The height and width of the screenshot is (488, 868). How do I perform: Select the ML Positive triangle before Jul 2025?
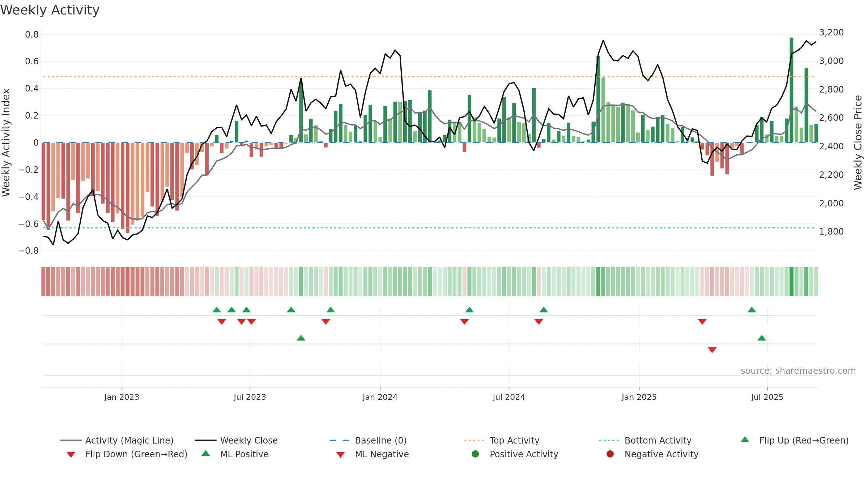coord(762,338)
